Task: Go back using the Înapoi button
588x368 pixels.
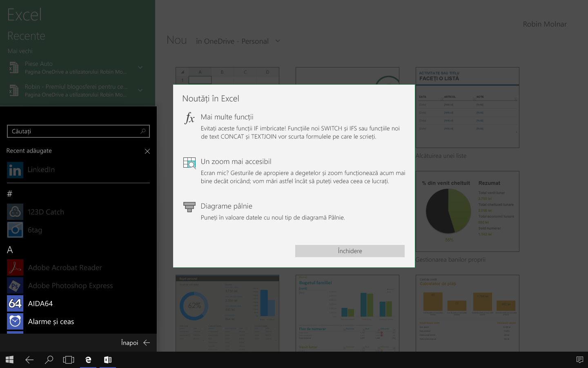Action: click(x=136, y=343)
